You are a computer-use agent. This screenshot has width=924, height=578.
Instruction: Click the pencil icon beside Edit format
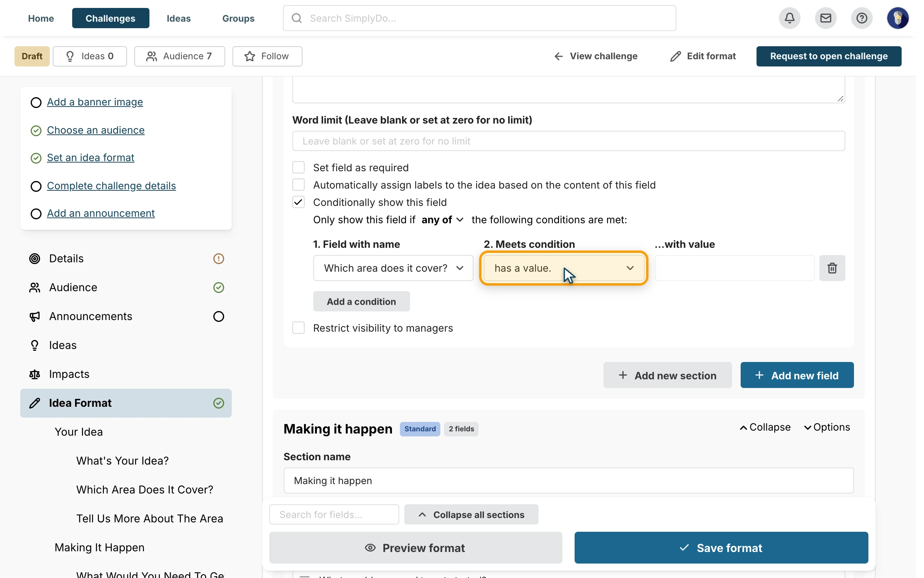pos(675,56)
